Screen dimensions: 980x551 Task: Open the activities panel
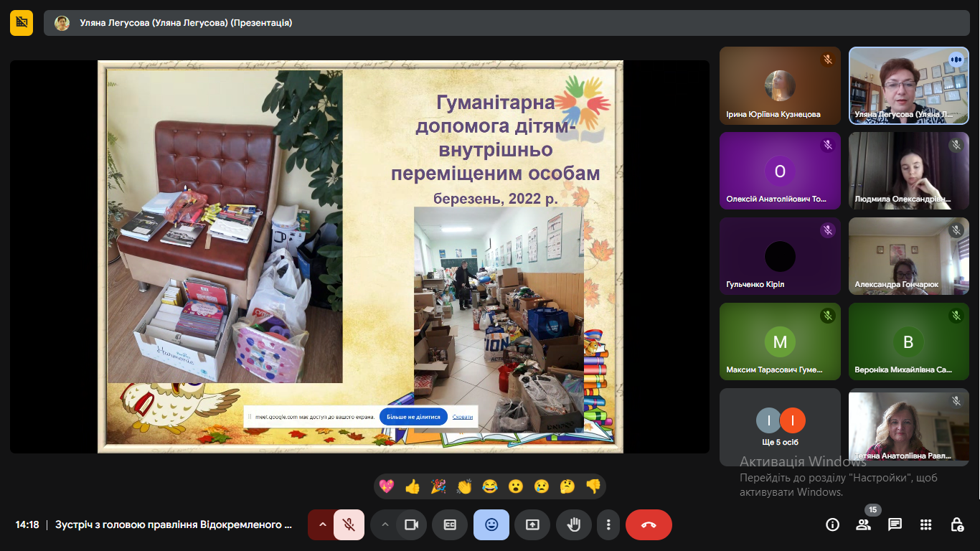(x=926, y=524)
